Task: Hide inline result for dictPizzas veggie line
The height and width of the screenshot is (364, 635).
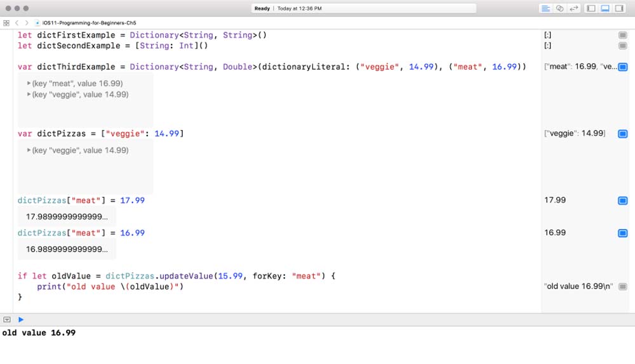Action: tap(623, 134)
